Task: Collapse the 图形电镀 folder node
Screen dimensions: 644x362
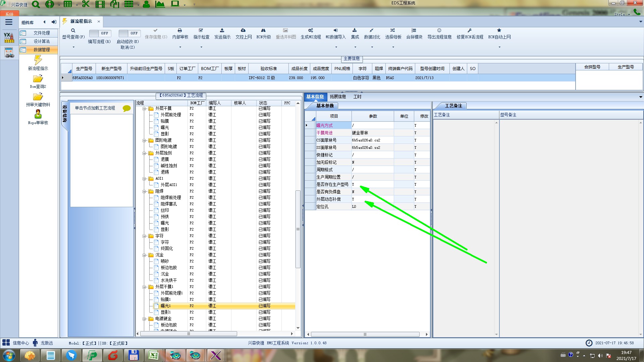Action: (x=144, y=140)
